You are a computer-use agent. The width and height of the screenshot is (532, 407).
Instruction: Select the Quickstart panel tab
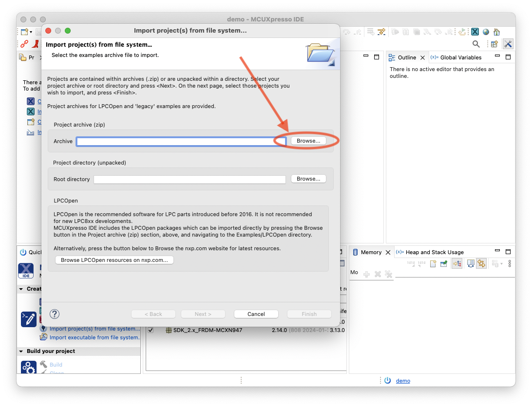click(x=31, y=252)
